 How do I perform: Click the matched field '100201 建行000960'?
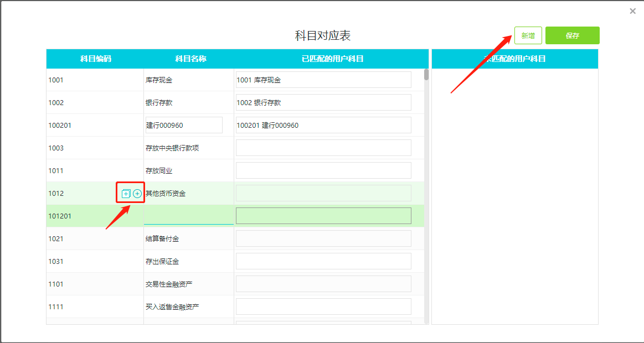click(323, 125)
